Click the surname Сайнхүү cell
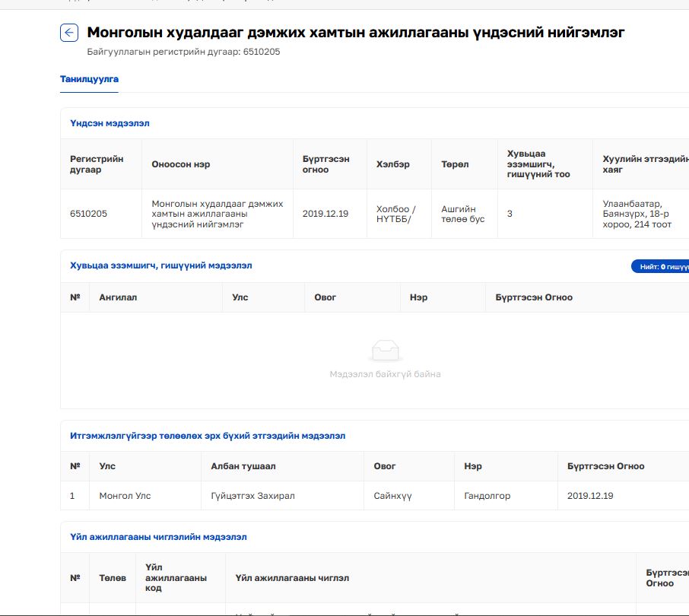This screenshot has height=616, width=689. click(x=392, y=496)
